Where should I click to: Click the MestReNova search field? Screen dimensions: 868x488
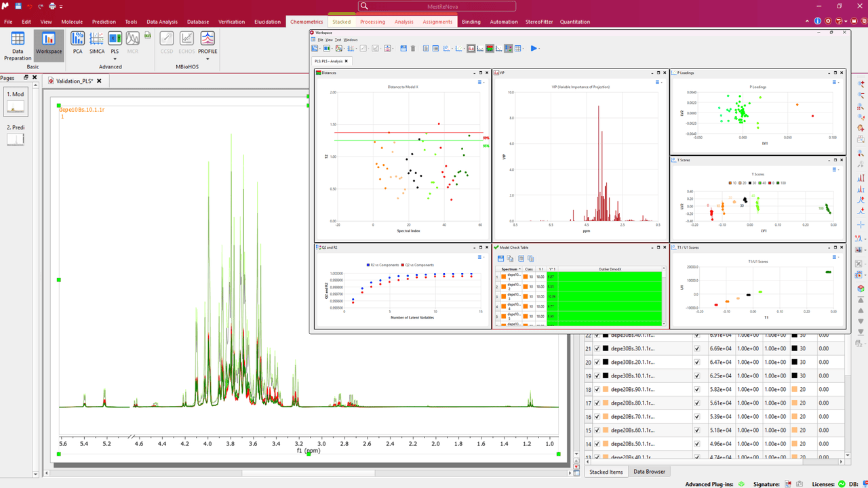click(436, 6)
